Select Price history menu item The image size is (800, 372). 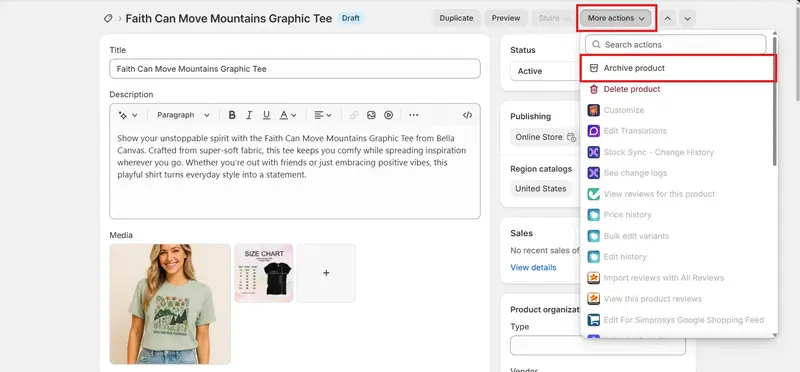tap(678, 215)
